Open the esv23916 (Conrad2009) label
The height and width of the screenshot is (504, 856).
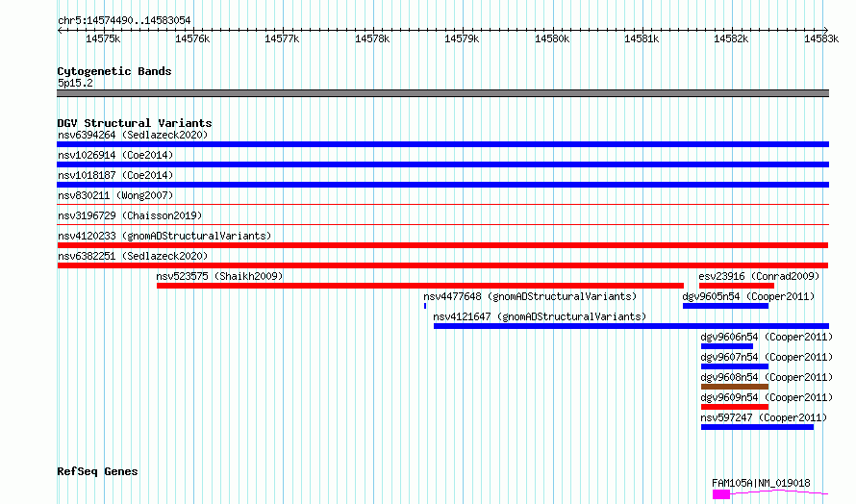point(759,276)
